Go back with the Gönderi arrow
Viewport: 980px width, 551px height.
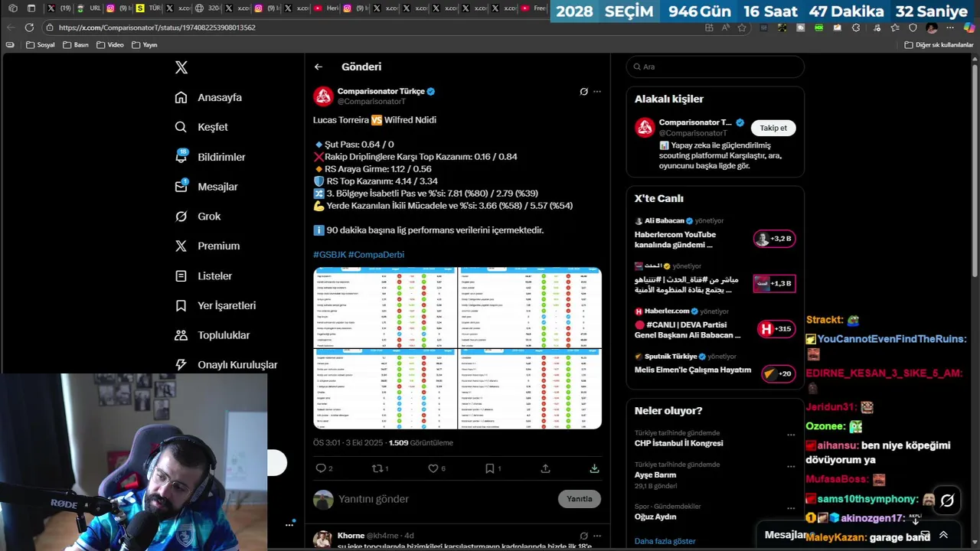[318, 67]
